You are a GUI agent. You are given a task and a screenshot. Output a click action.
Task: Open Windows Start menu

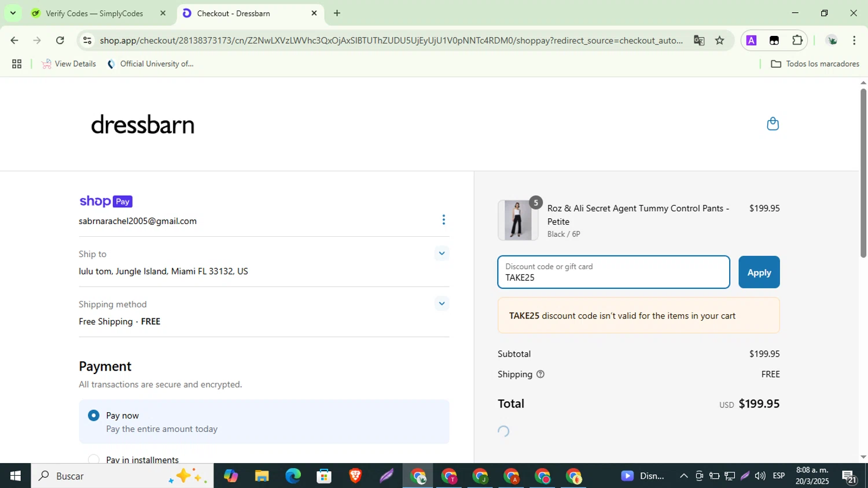point(15,476)
